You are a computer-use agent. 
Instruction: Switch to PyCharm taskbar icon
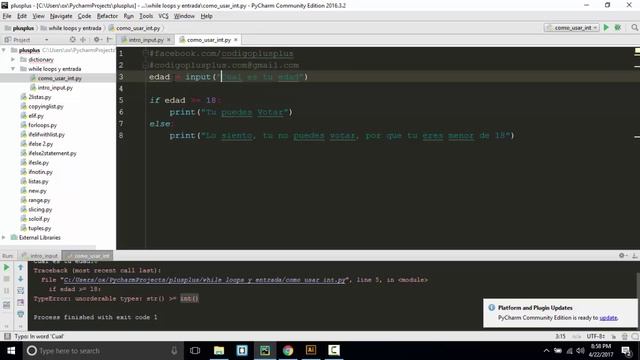click(265, 350)
